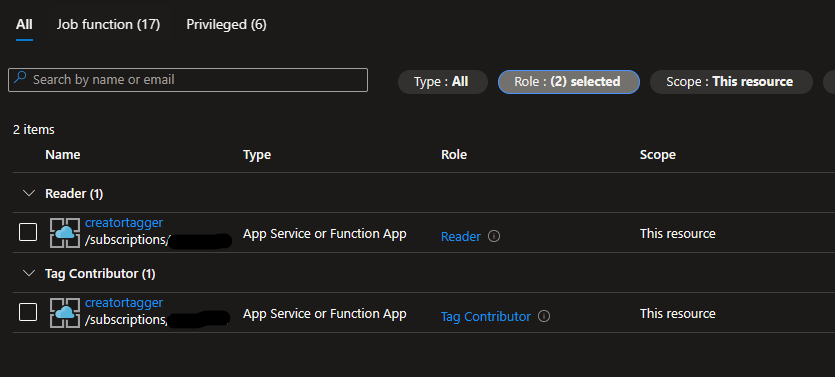Click the info icon next to Reader role
Viewport: 835px width, 377px height.
(494, 236)
